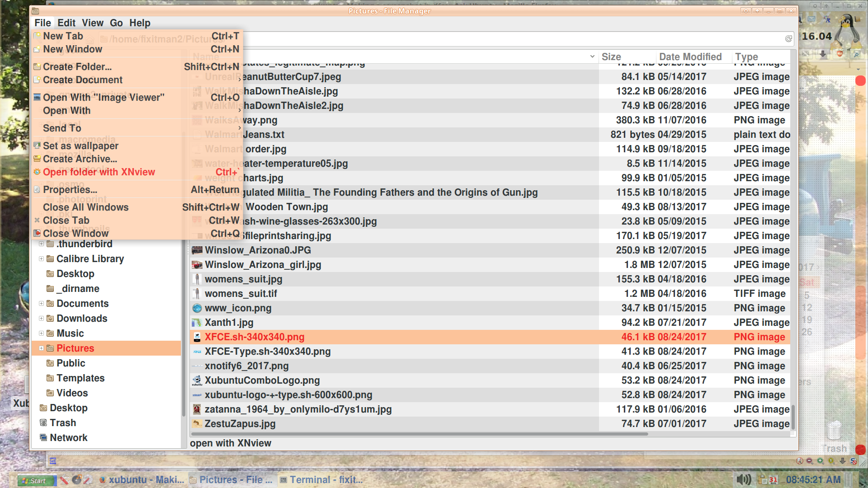This screenshot has height=488, width=868.
Task: Click the XNview icon in File menu
Action: click(x=37, y=172)
